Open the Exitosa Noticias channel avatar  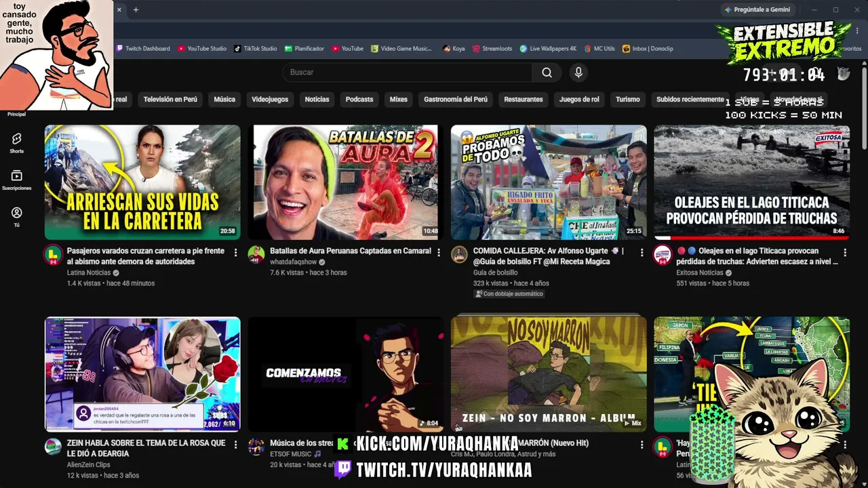pos(663,255)
